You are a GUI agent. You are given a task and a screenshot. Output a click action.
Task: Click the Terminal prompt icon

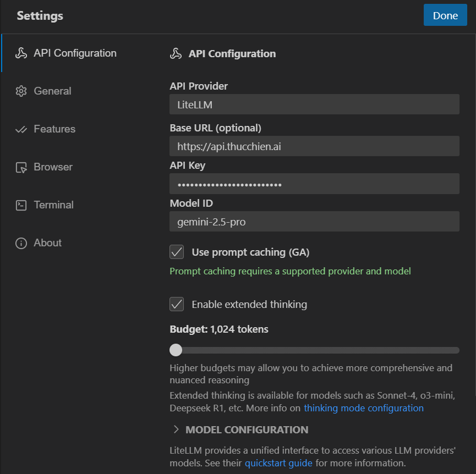pos(21,205)
